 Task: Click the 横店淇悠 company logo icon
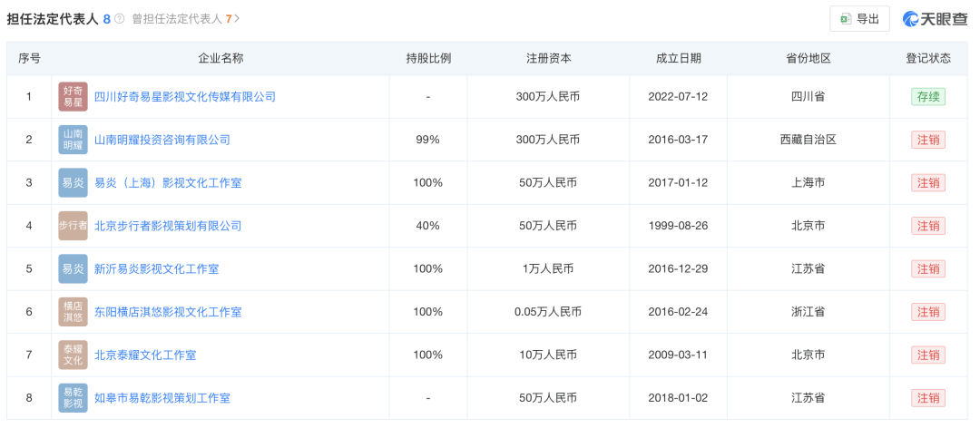(x=73, y=312)
